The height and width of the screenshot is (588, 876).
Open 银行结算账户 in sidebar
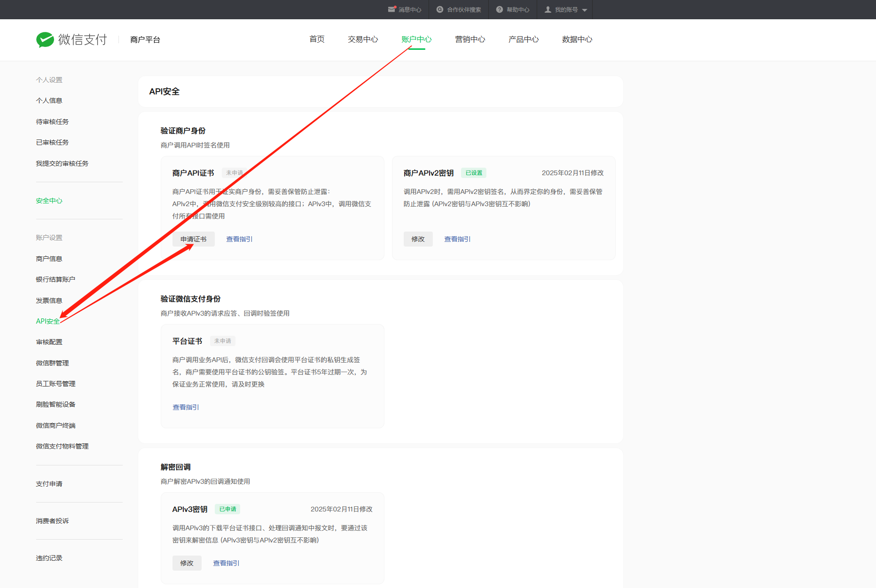click(x=56, y=279)
